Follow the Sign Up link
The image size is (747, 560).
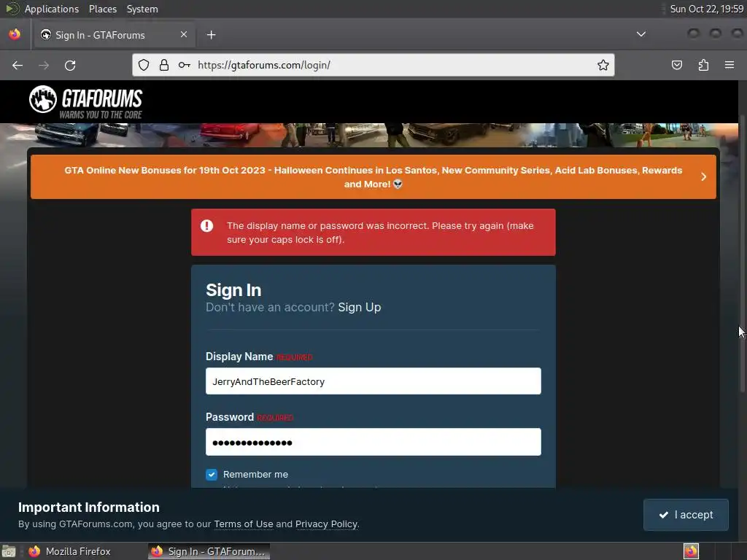tap(359, 307)
